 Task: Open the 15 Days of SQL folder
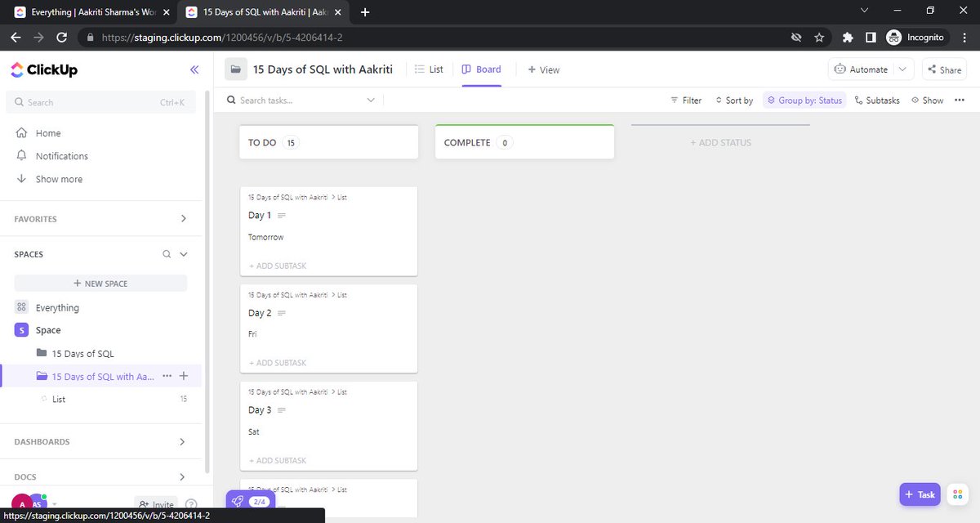click(x=83, y=354)
